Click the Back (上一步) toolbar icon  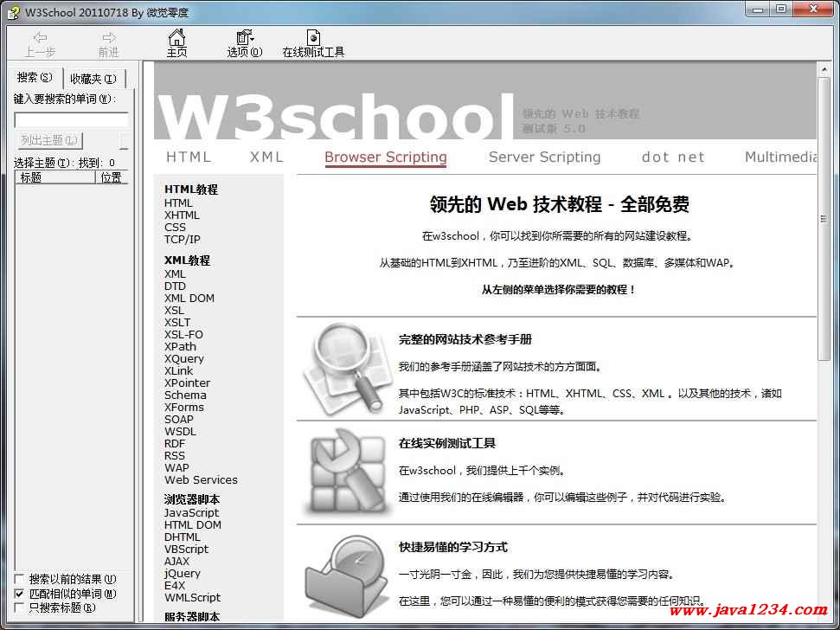coord(40,37)
